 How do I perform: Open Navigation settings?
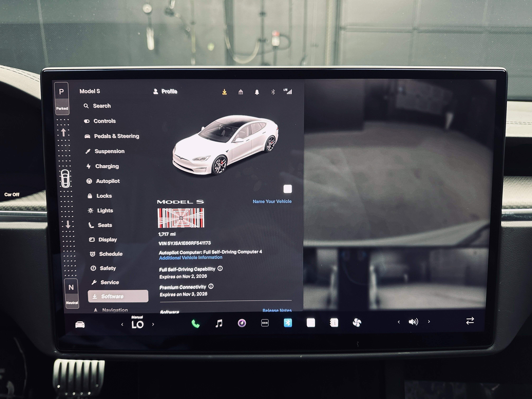[x=111, y=310]
